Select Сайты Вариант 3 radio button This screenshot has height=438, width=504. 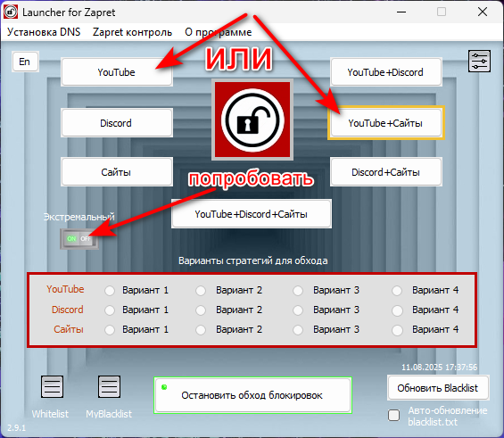[298, 330]
